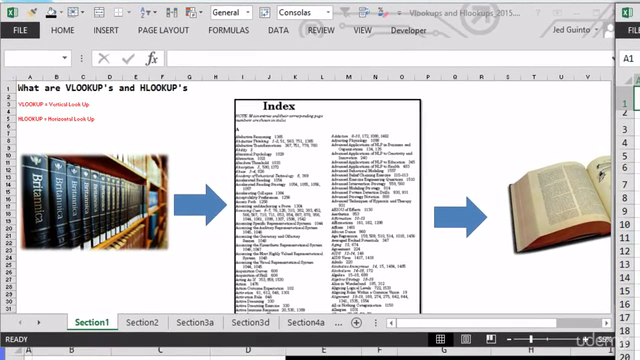640x360 pixels.
Task: Click the form controls toolbar icon
Action: 364,12
